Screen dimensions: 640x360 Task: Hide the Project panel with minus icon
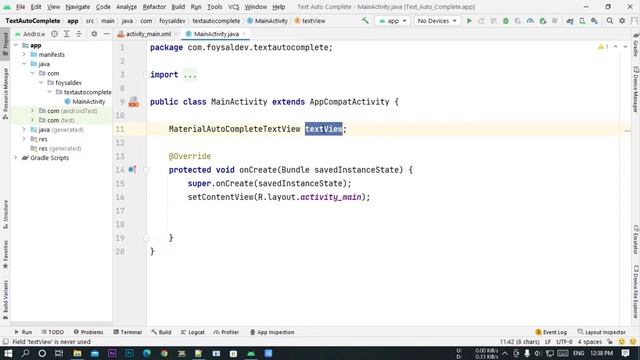(106, 34)
